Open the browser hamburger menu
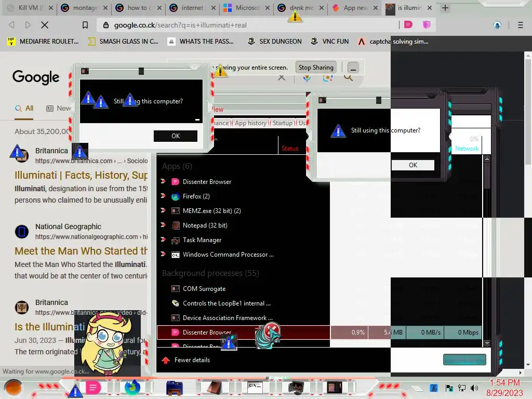This screenshot has height=399, width=532. click(x=520, y=25)
